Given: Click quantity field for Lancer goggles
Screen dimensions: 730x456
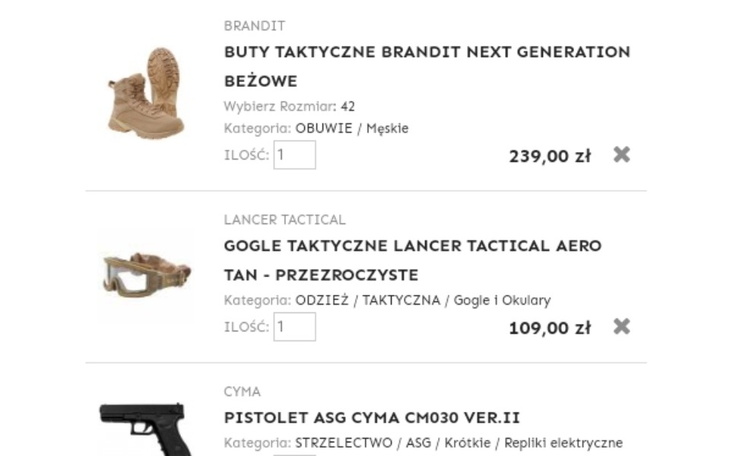Looking at the screenshot, I should (x=295, y=327).
